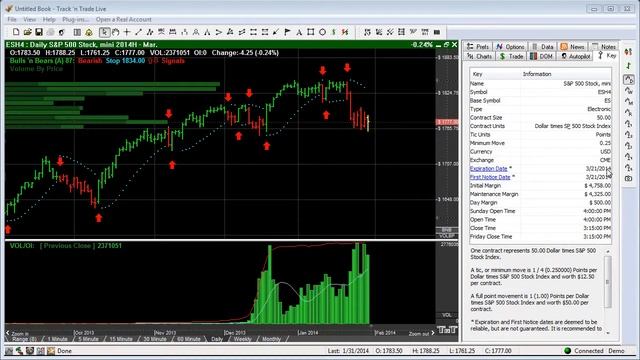This screenshot has height=360, width=640.
Task: Click the Stop 1834.00 label
Action: click(125, 61)
